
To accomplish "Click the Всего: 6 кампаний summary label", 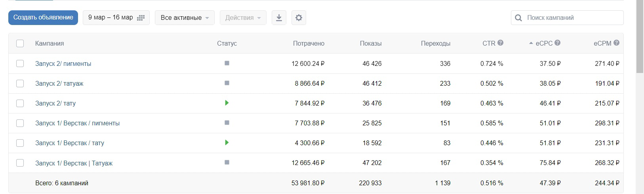I will [62, 183].
